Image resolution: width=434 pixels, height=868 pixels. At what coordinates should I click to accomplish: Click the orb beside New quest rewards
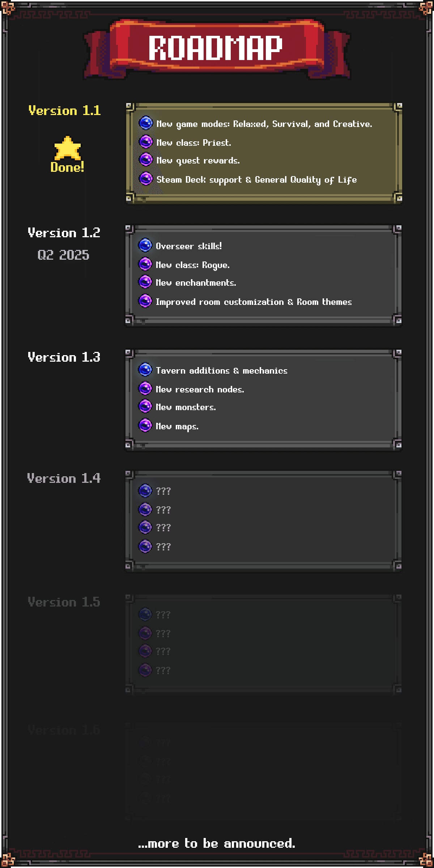point(146,159)
